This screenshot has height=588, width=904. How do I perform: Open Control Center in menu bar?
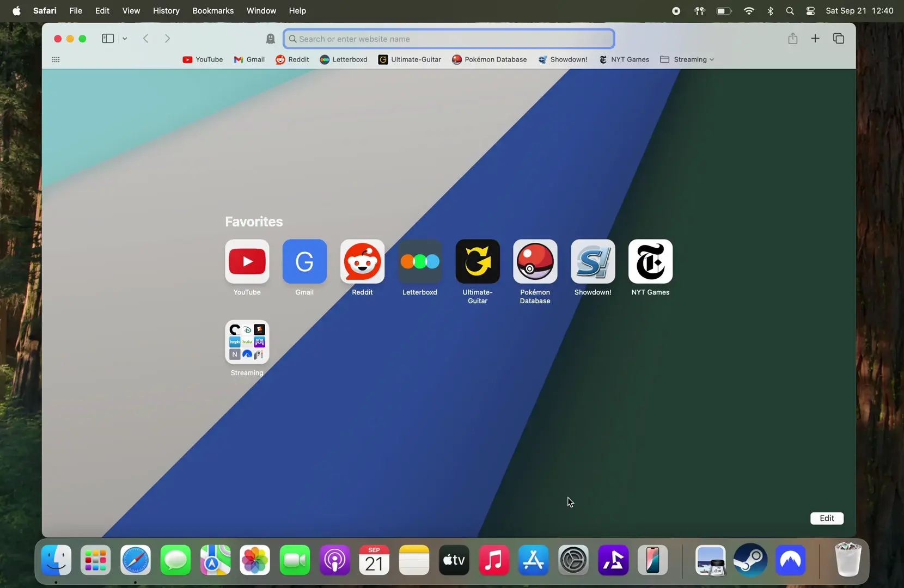(x=811, y=11)
